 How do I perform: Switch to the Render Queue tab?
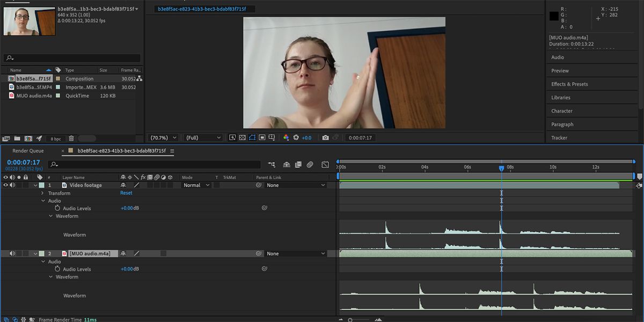(x=28, y=150)
